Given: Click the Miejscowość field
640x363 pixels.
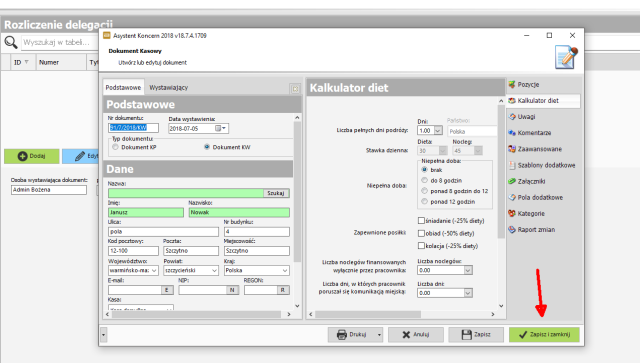Looking at the screenshot, I should click(x=257, y=251).
